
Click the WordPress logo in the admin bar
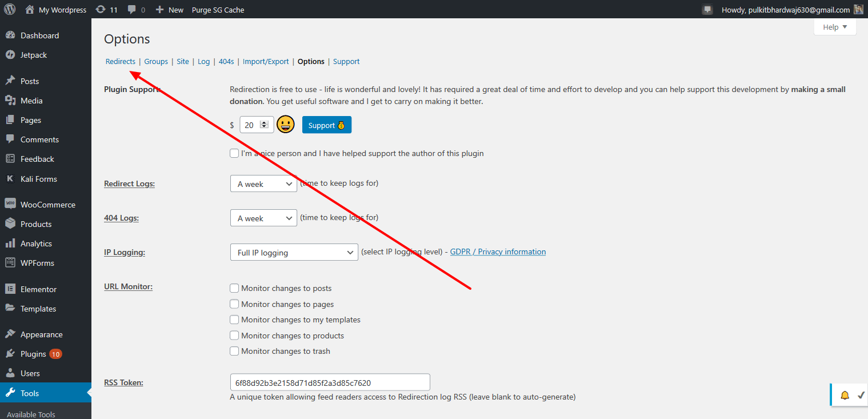9,9
